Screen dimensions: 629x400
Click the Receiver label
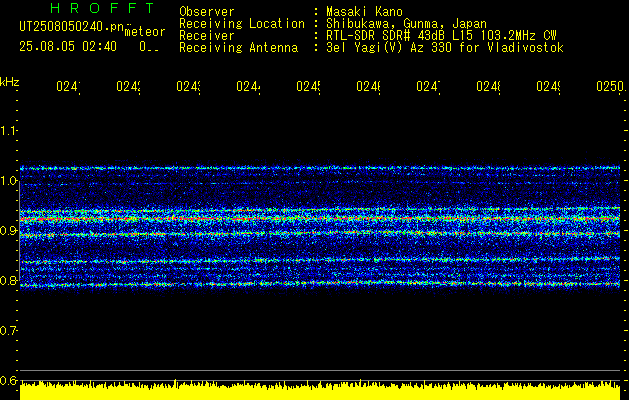click(x=207, y=36)
